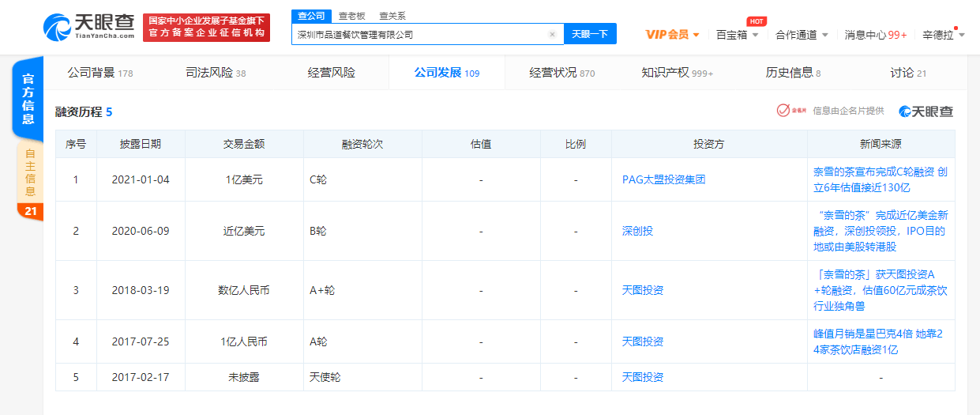Click the 投资方 column header
Image resolution: width=980 pixels, height=415 pixels.
(709, 144)
